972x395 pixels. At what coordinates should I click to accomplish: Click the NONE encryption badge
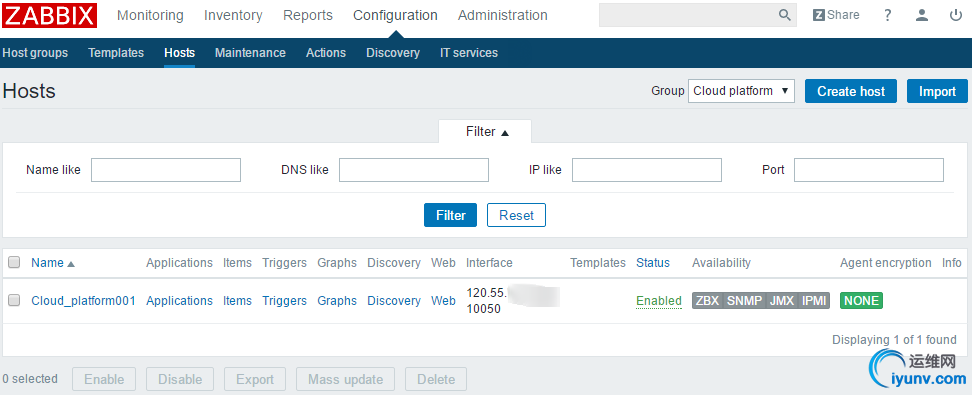(861, 301)
